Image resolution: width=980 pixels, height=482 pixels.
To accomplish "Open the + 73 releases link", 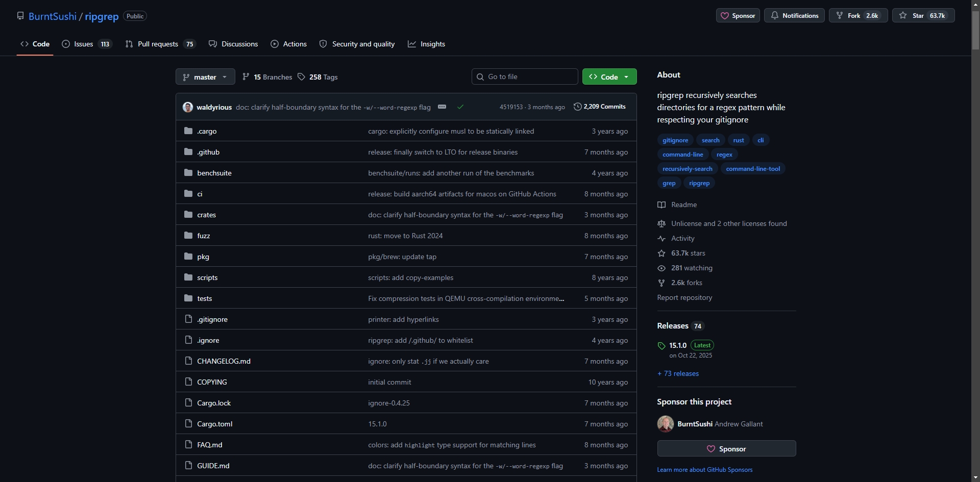I will click(x=678, y=374).
